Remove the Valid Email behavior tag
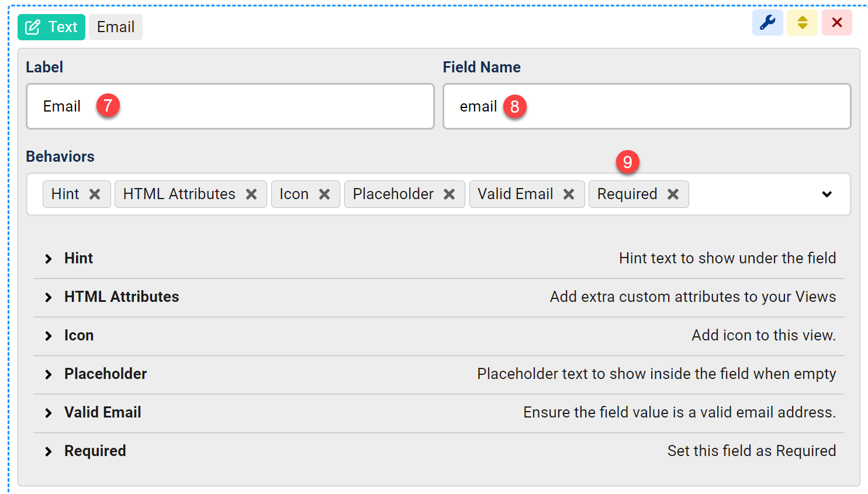 coord(568,194)
